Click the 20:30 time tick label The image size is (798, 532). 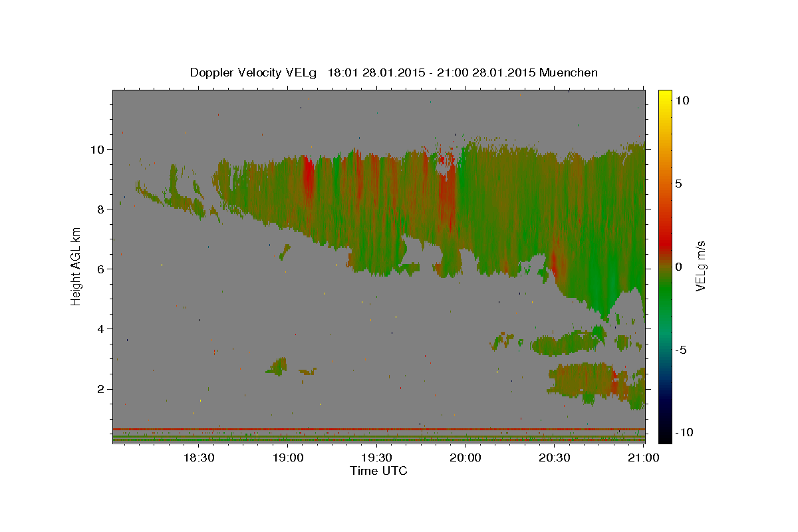[555, 458]
